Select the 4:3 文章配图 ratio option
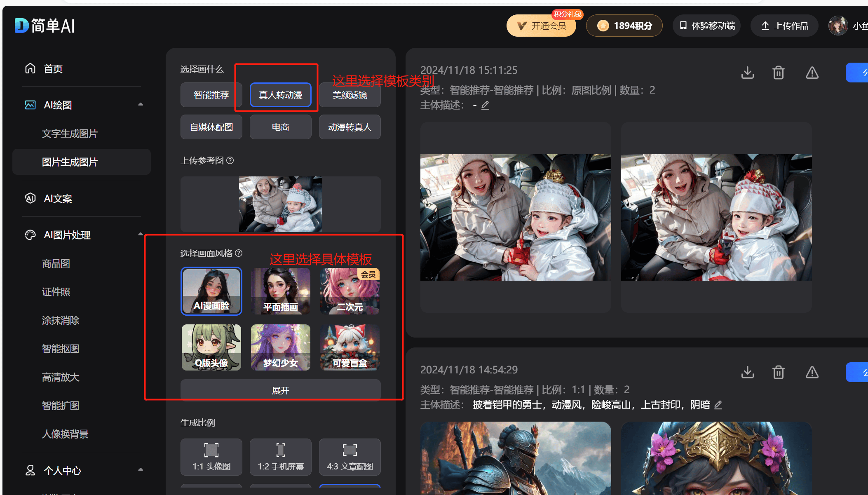The image size is (868, 495). pos(350,457)
